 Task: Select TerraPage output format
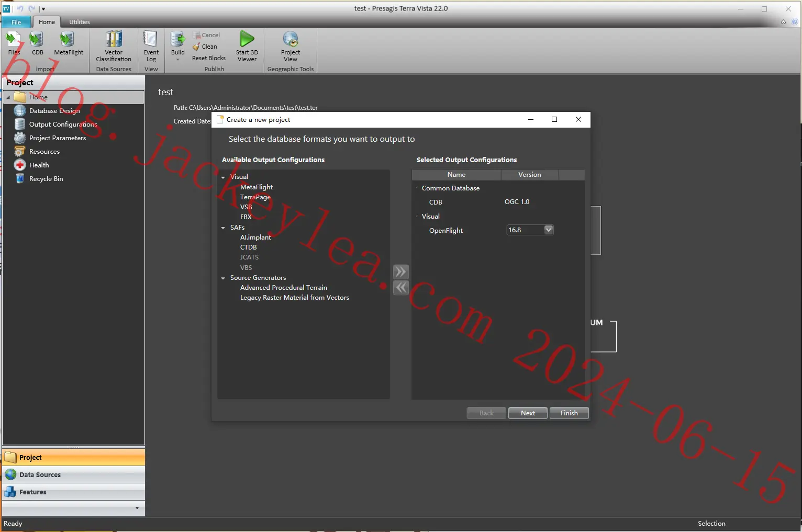(x=255, y=197)
